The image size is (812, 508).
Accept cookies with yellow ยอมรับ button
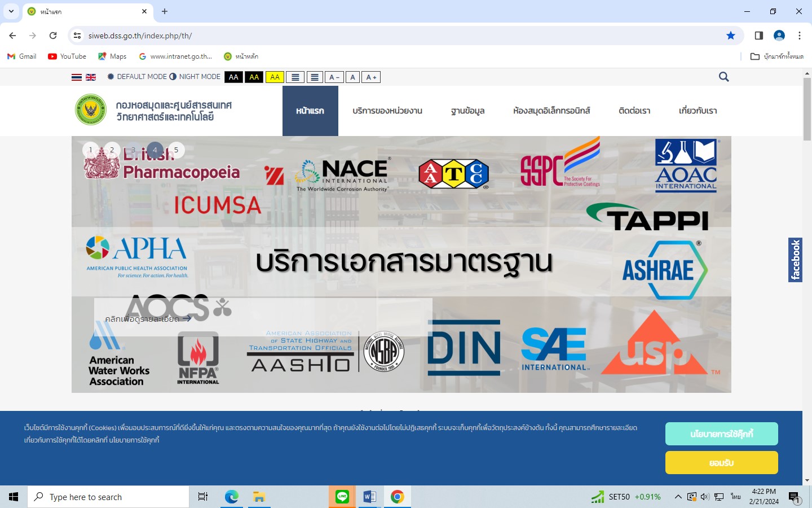pyautogui.click(x=721, y=463)
